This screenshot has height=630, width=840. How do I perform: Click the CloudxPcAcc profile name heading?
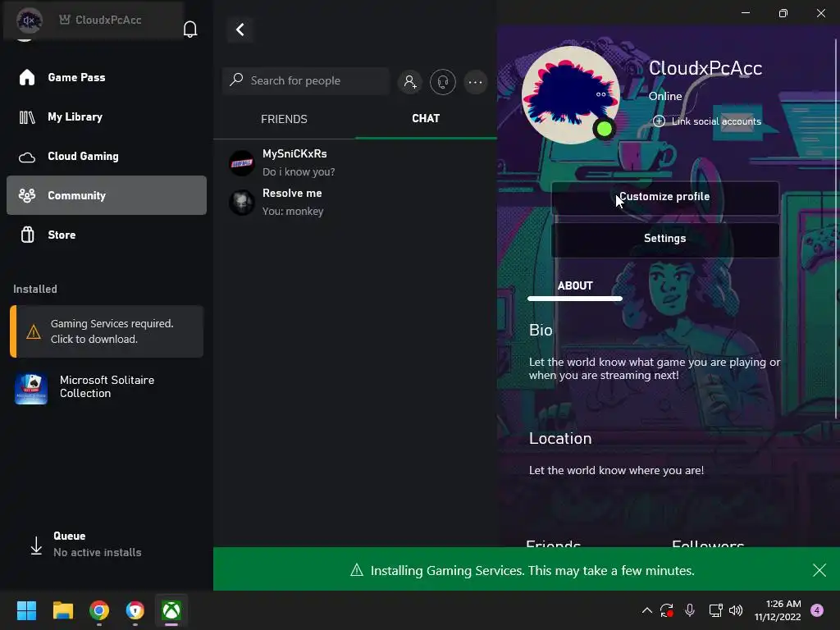[x=705, y=68]
